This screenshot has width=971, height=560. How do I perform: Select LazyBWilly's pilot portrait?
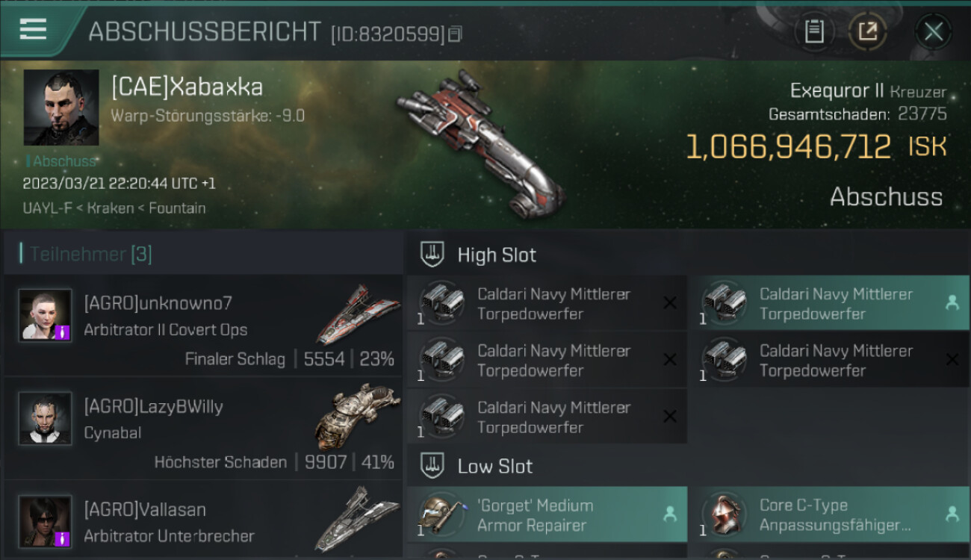coord(46,418)
